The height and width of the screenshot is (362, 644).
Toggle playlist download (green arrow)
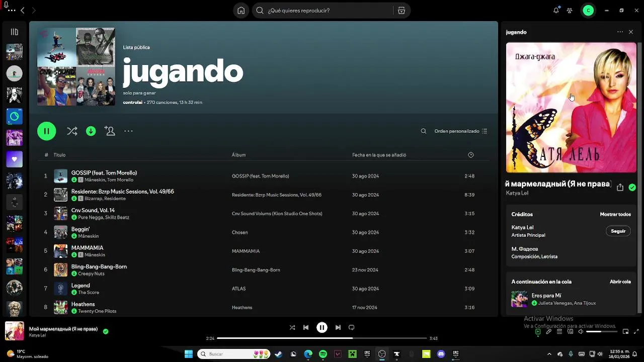91,131
